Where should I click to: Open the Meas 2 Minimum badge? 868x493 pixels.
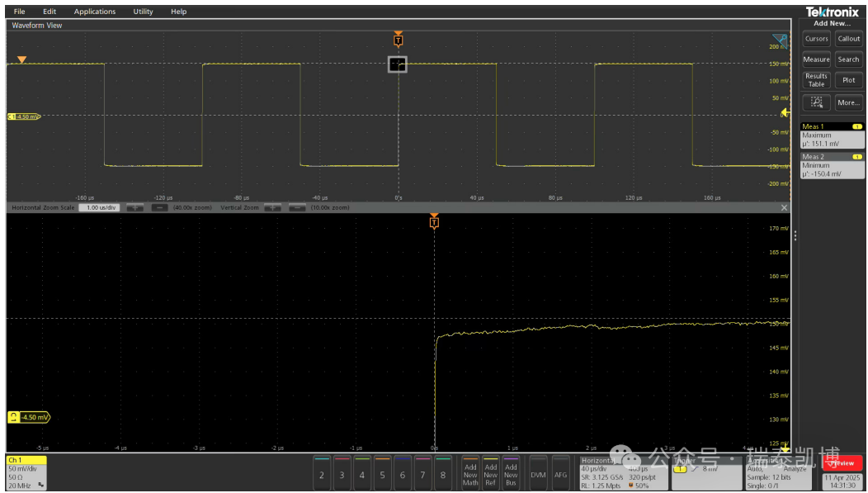tap(832, 165)
